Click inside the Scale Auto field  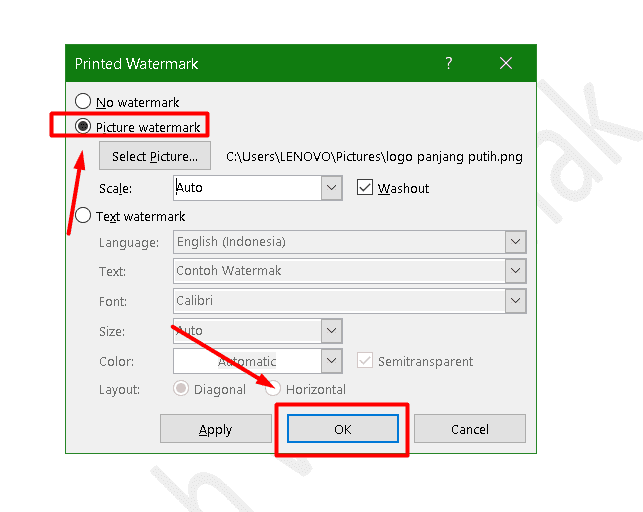click(246, 188)
